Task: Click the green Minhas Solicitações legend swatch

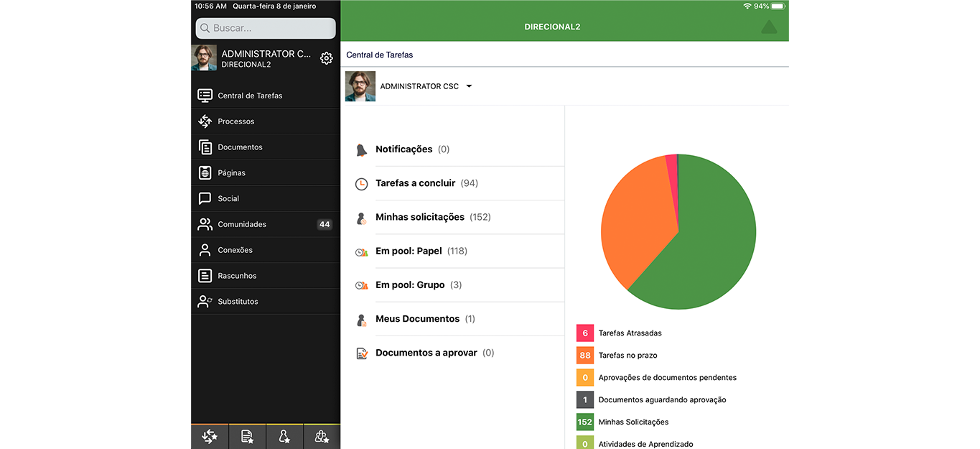Action: tap(584, 422)
